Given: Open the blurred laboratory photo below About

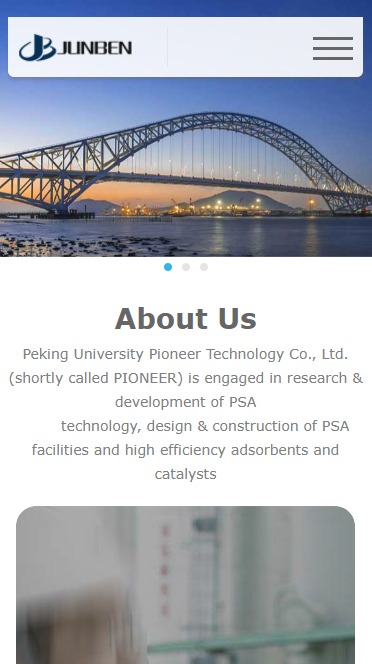Looking at the screenshot, I should (x=186, y=585).
